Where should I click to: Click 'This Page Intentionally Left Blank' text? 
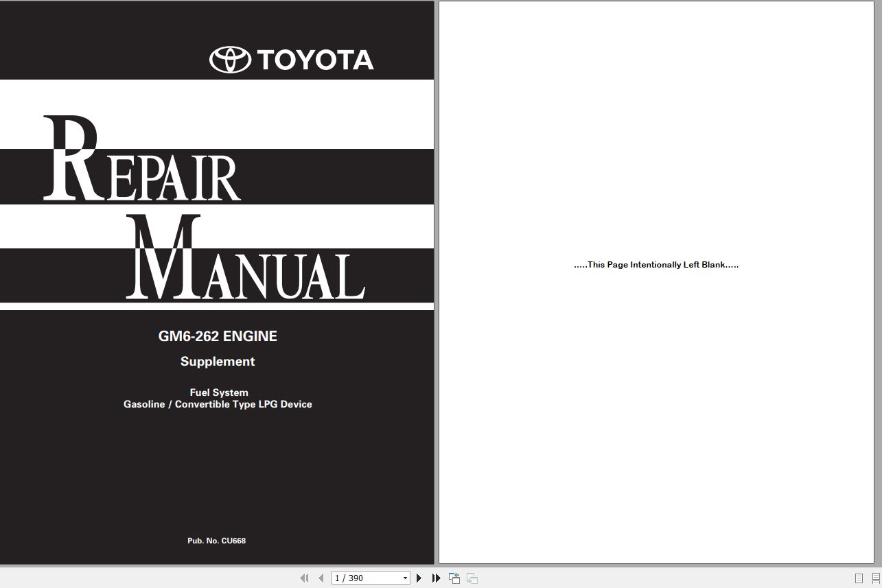tap(656, 265)
